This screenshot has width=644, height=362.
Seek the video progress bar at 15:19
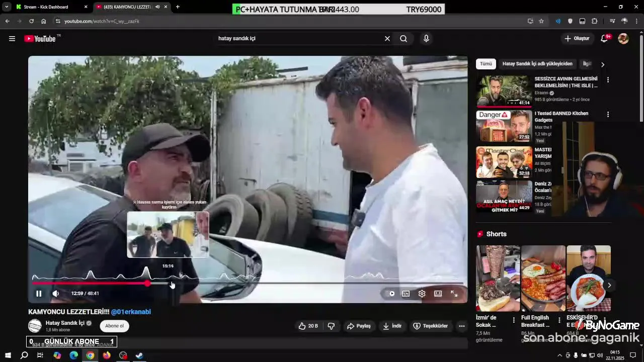click(172, 283)
